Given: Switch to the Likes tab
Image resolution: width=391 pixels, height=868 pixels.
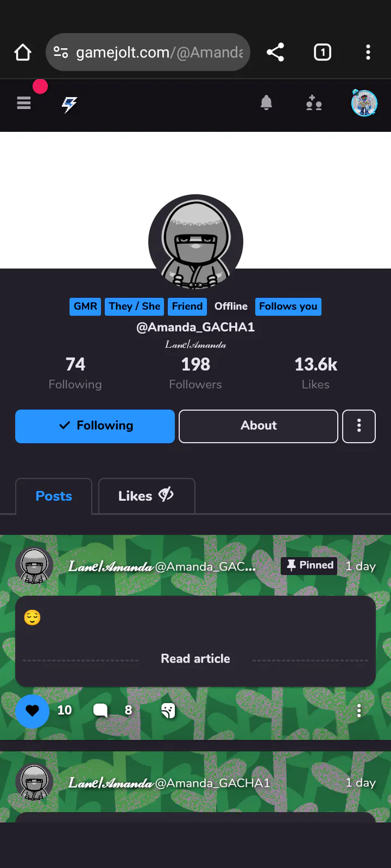Looking at the screenshot, I should (x=147, y=496).
